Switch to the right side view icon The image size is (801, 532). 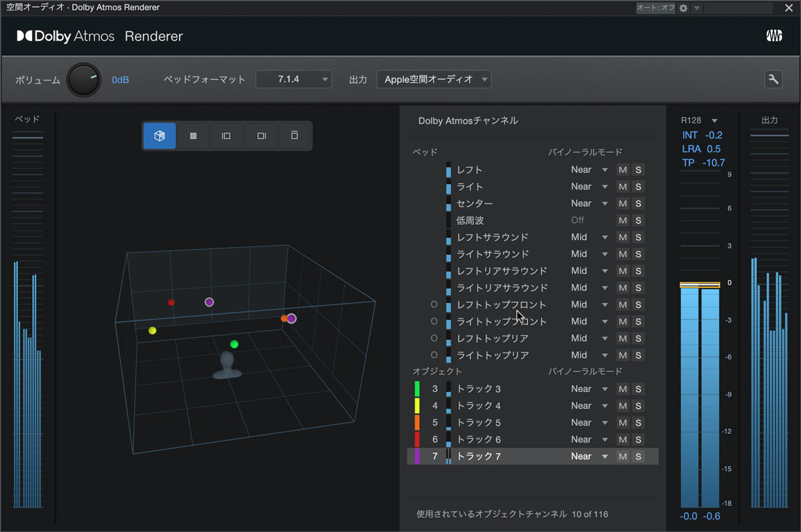point(261,136)
